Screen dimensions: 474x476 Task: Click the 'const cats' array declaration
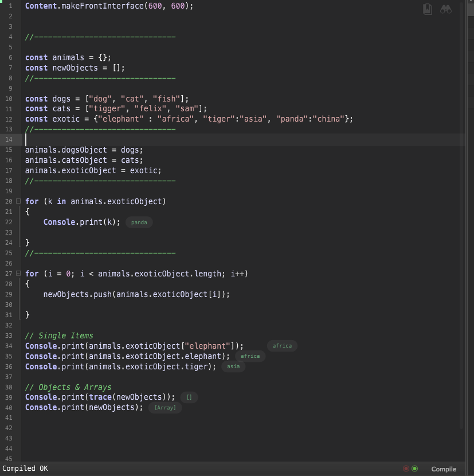tap(116, 108)
